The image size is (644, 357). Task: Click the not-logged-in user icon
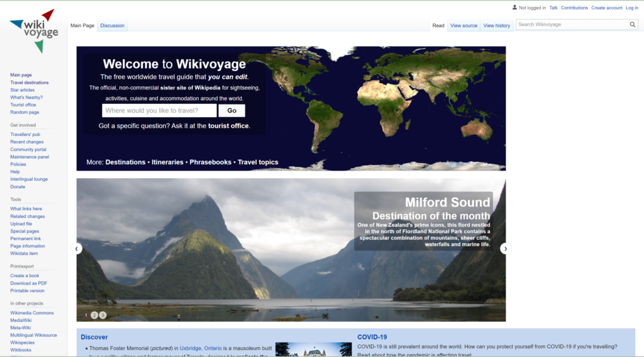514,8
